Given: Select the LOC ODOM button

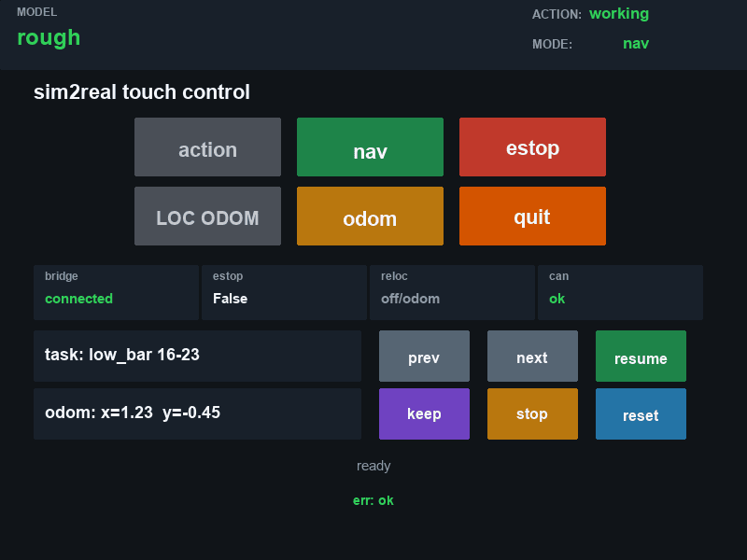Looking at the screenshot, I should click(x=207, y=217).
